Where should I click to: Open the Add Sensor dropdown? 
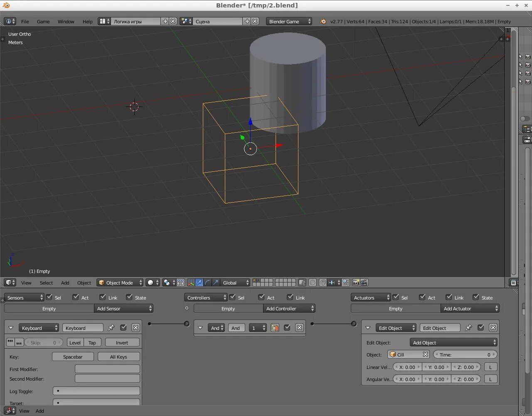pyautogui.click(x=124, y=309)
